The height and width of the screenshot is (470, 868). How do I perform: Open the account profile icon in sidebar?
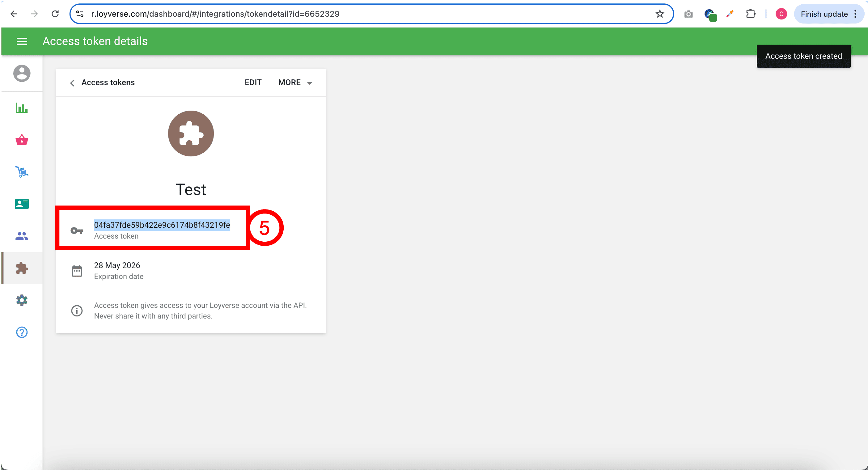(22, 73)
